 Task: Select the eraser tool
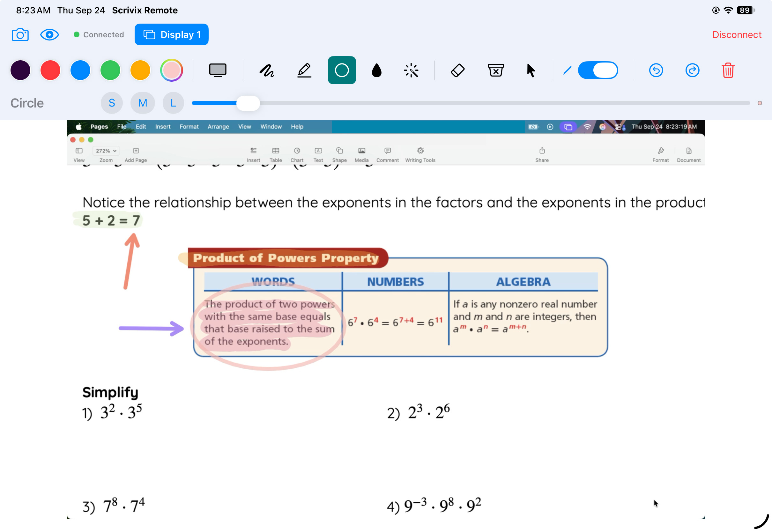tap(458, 70)
